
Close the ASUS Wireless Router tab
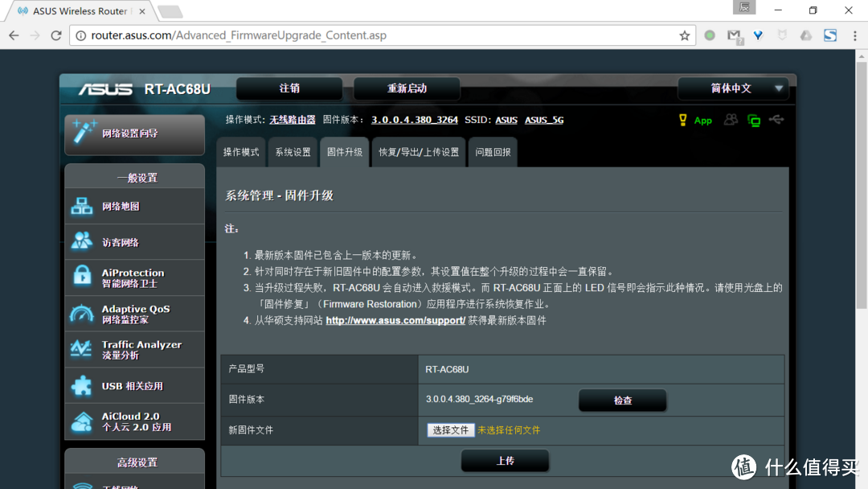tap(142, 11)
